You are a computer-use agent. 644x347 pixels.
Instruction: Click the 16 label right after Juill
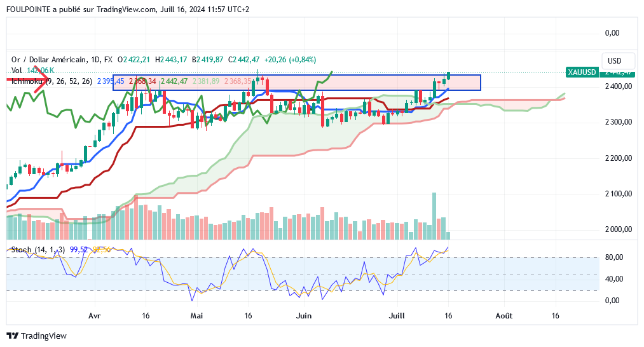click(x=448, y=316)
